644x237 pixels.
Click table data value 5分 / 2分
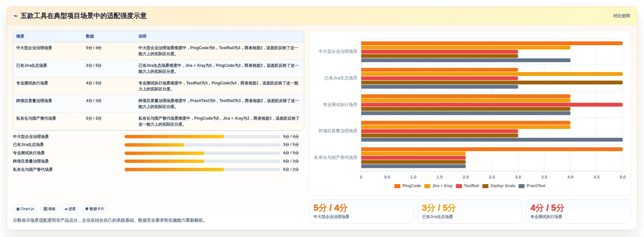click(x=94, y=118)
